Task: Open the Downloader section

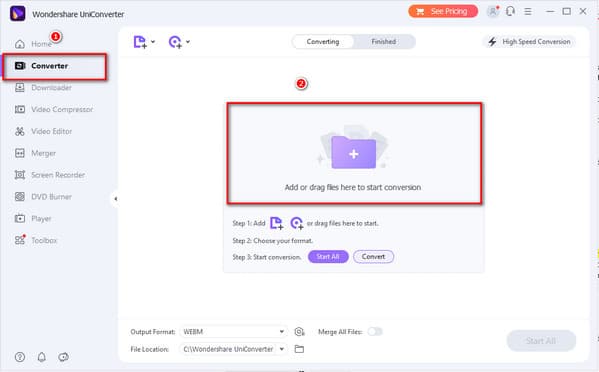Action: 51,88
